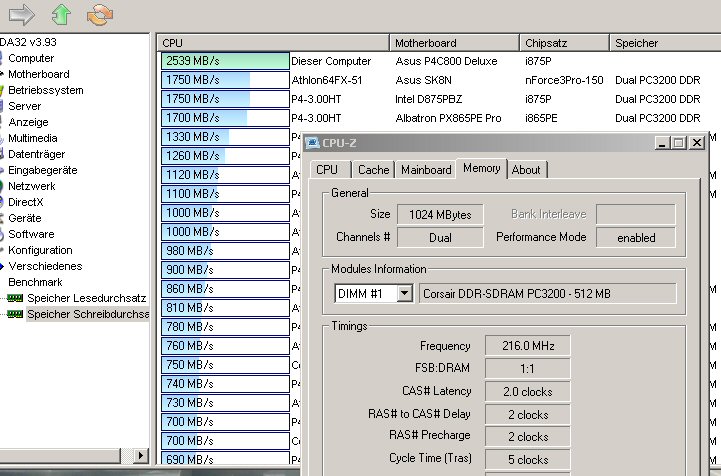
Task: Click the CAS# Latency 2.0 clocks field
Action: pos(528,392)
